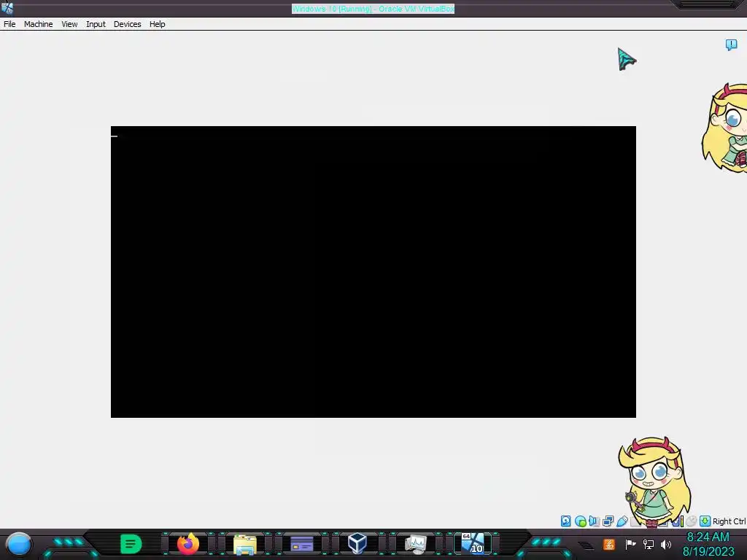The image size is (747, 560).
Task: Open the Input menu
Action: pos(96,24)
